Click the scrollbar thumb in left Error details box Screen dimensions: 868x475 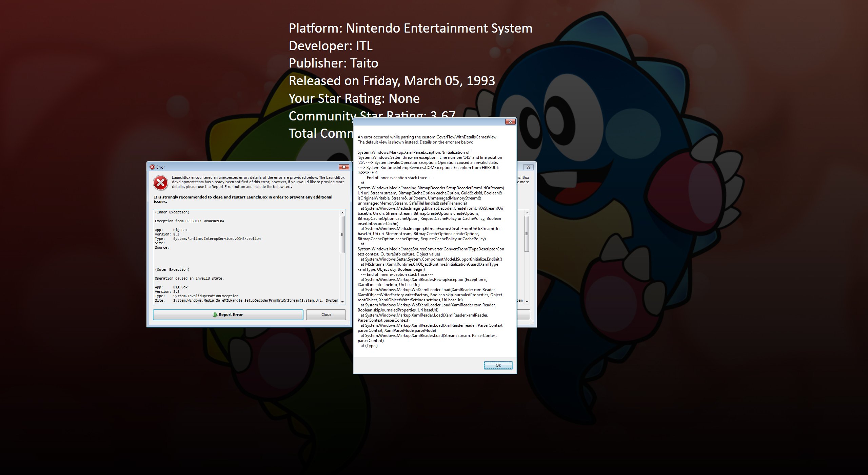pos(342,234)
